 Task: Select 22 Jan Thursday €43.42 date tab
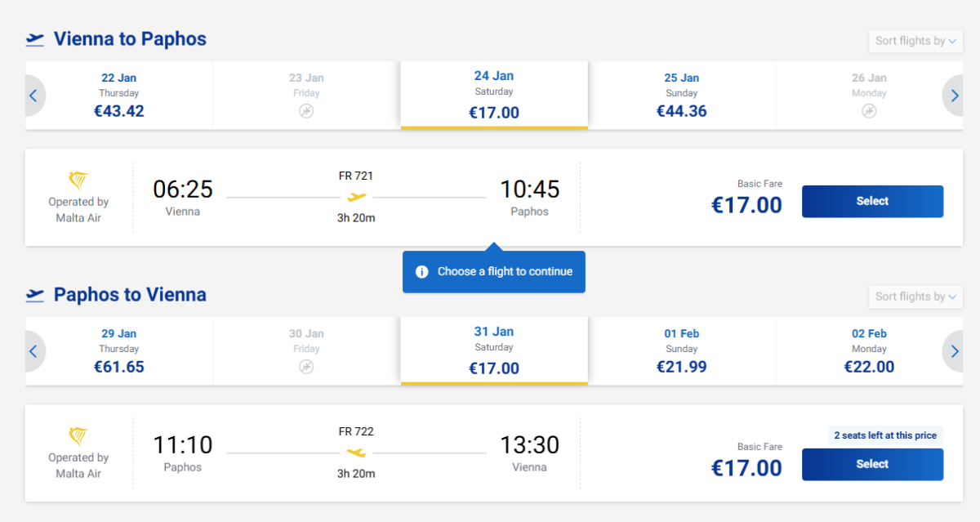click(x=119, y=96)
